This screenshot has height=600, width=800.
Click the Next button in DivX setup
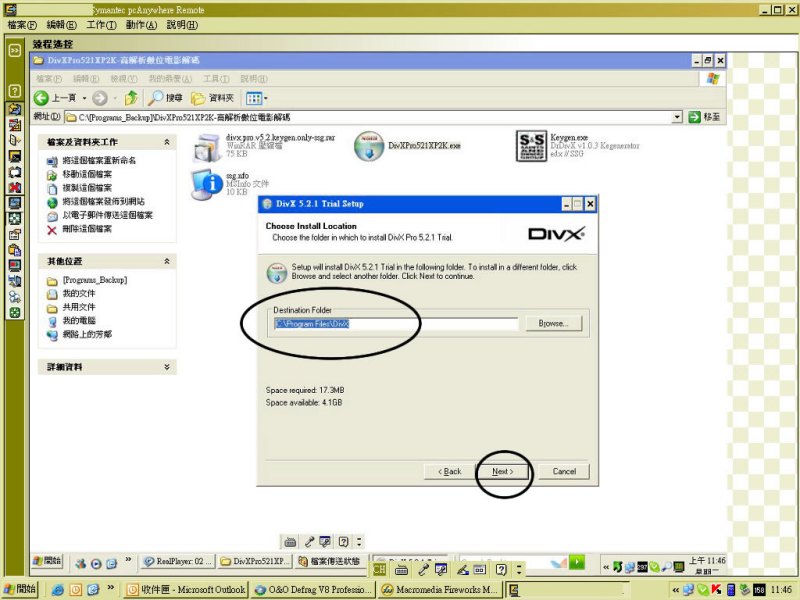[x=502, y=471]
